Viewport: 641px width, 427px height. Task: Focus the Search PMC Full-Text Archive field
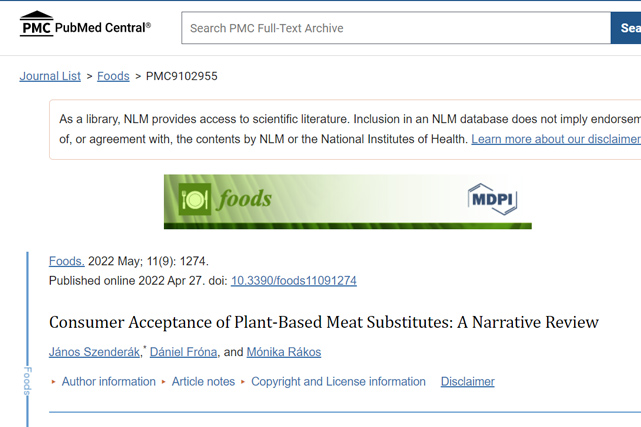tap(396, 28)
